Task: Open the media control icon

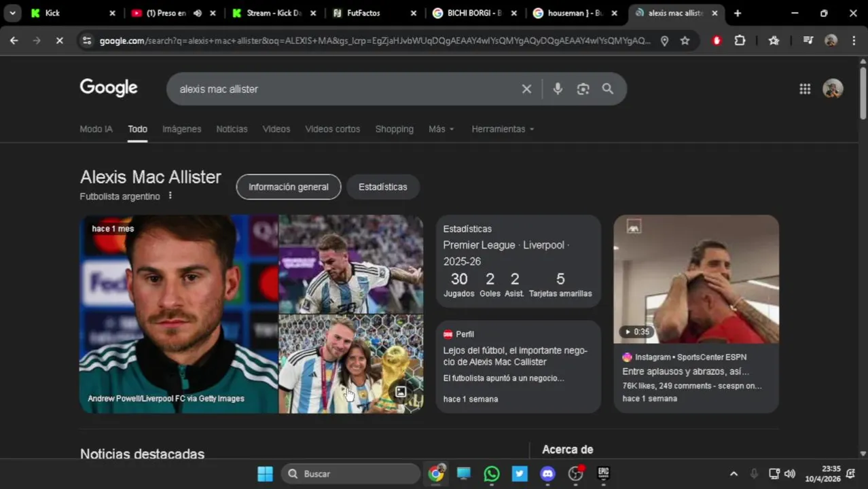Action: pyautogui.click(x=808, y=41)
